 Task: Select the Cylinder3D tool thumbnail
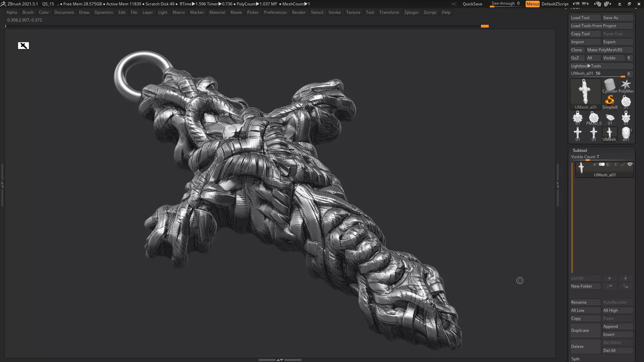[x=609, y=86]
